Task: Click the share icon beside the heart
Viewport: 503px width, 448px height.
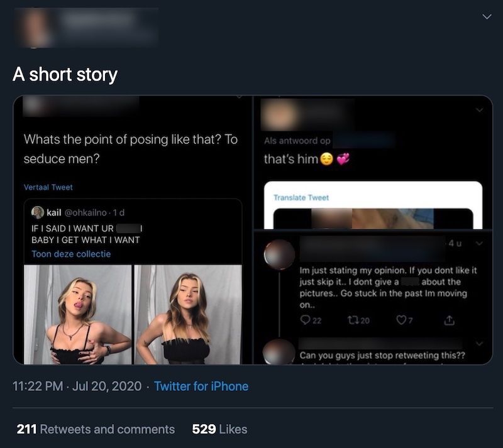Action: [449, 320]
